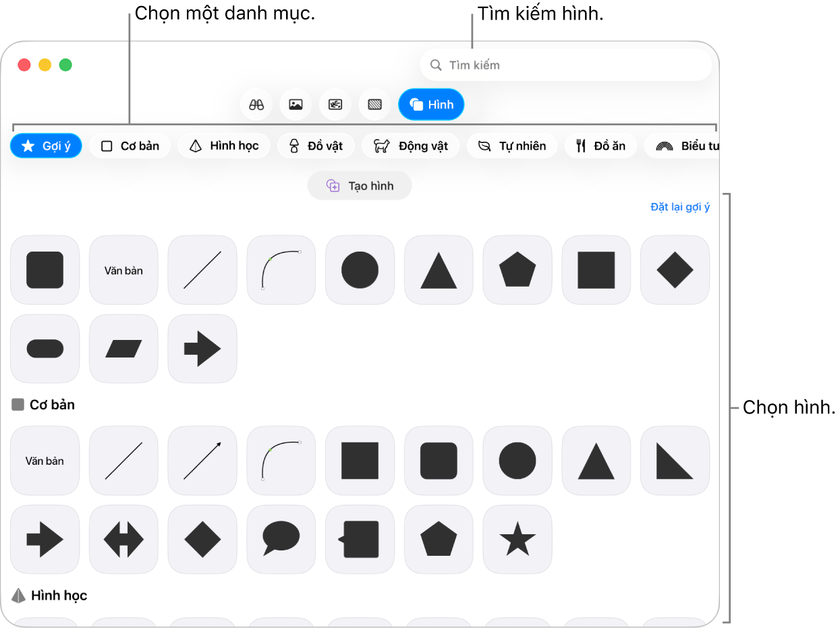Screen dimensions: 840x630
Task: Add the Văn bản text box from suggestions
Action: click(x=123, y=270)
